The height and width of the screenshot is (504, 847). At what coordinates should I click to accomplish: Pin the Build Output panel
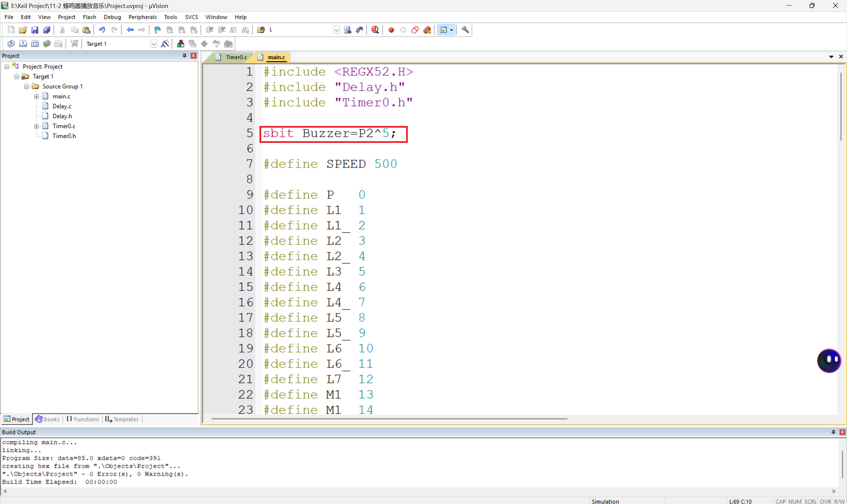(x=833, y=432)
